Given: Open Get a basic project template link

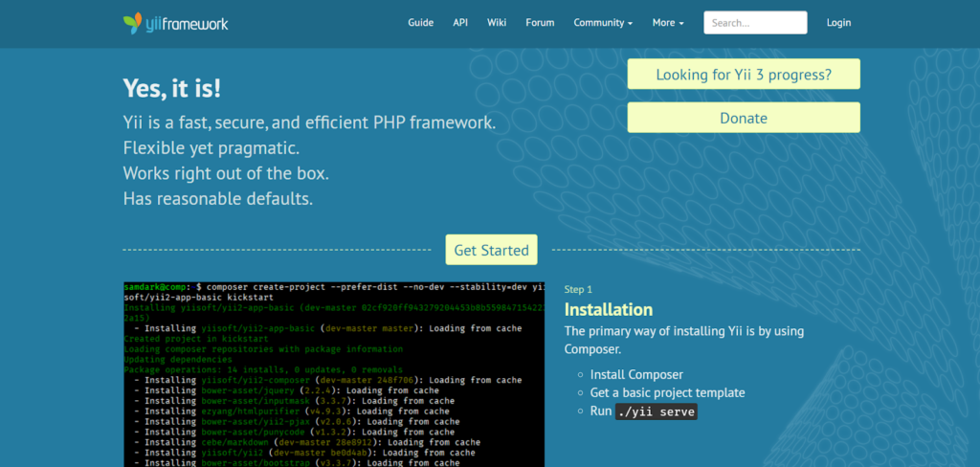Looking at the screenshot, I should tap(667, 392).
